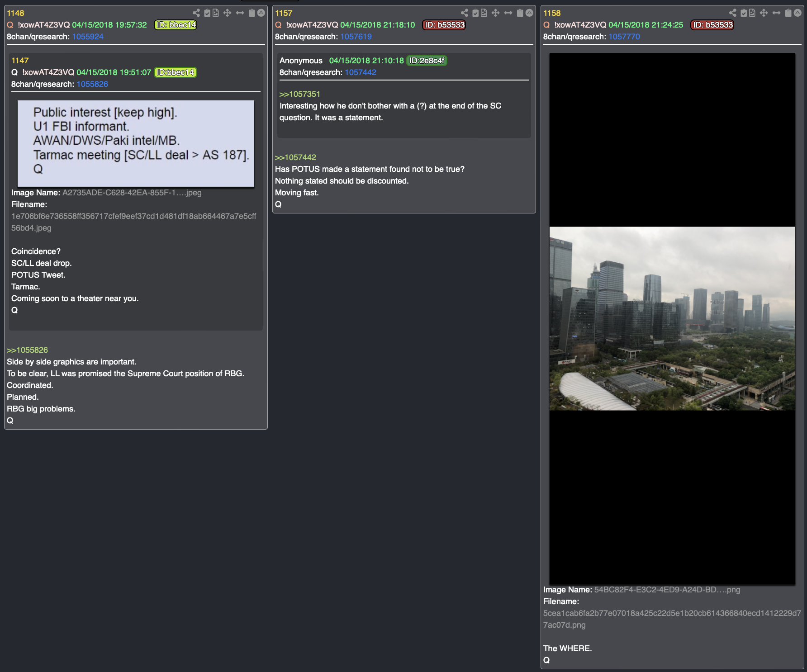Click the text 'RBG big problems.'

tap(41, 409)
